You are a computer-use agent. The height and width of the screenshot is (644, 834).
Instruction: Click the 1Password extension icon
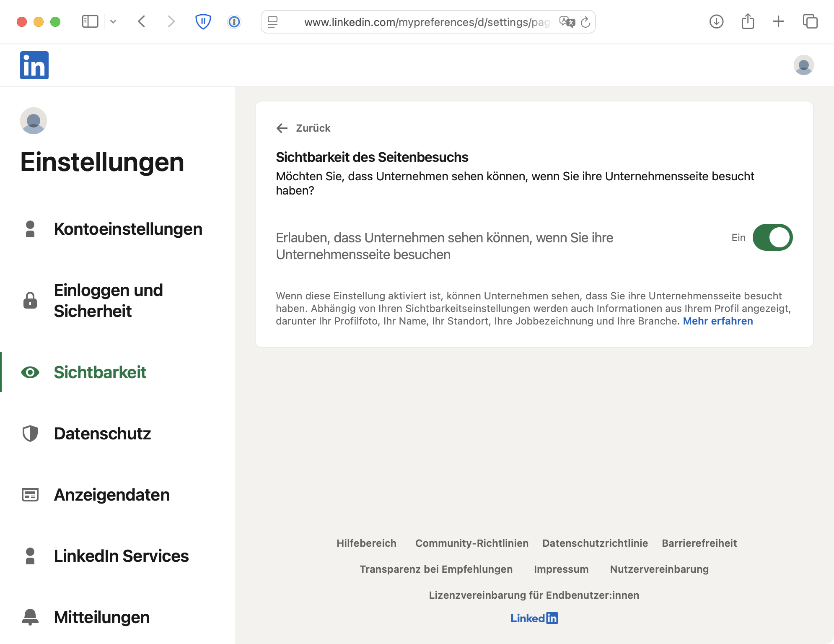click(234, 21)
